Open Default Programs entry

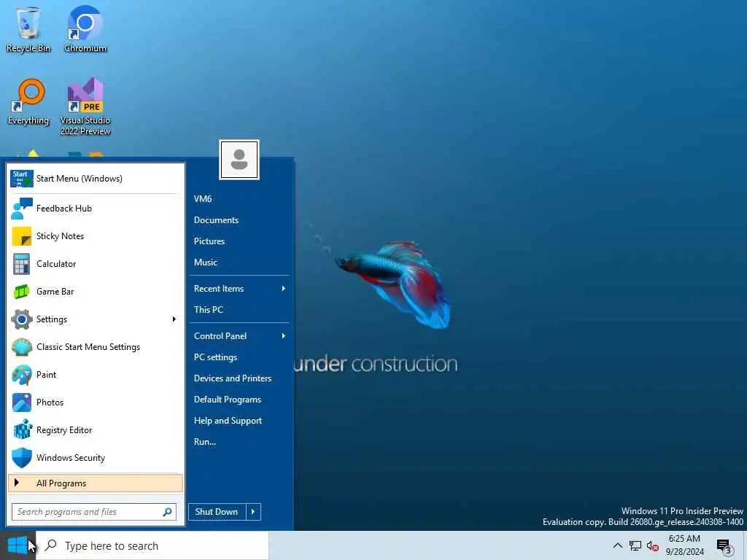point(228,400)
